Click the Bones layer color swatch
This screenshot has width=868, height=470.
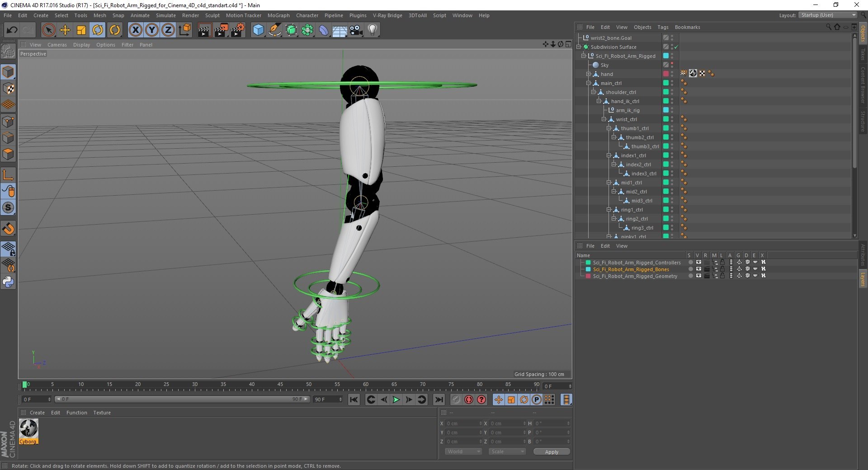[588, 269]
